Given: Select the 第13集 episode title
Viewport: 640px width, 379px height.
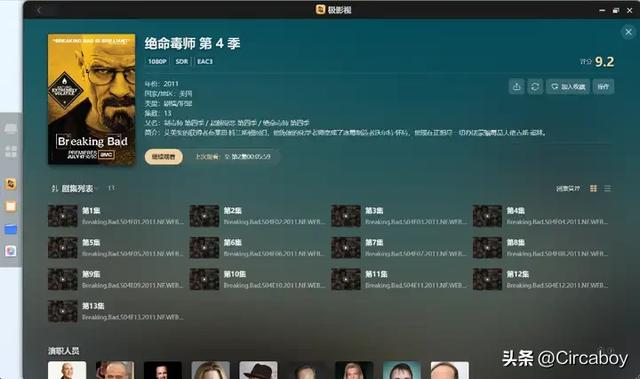Looking at the screenshot, I should pyautogui.click(x=93, y=306).
